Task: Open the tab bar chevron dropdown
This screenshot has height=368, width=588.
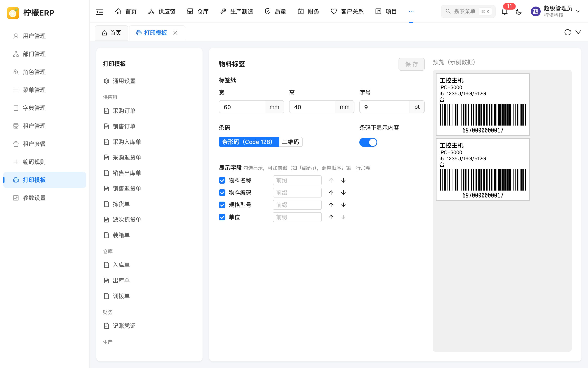Action: (x=578, y=32)
